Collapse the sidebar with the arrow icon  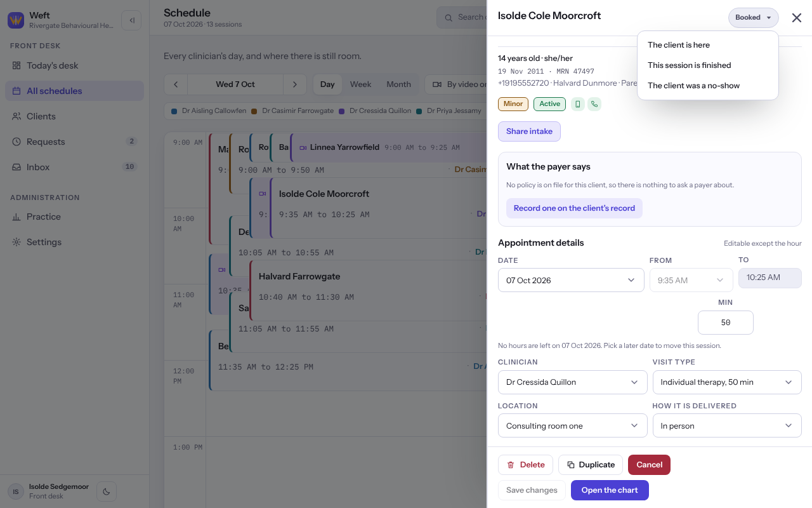131,20
